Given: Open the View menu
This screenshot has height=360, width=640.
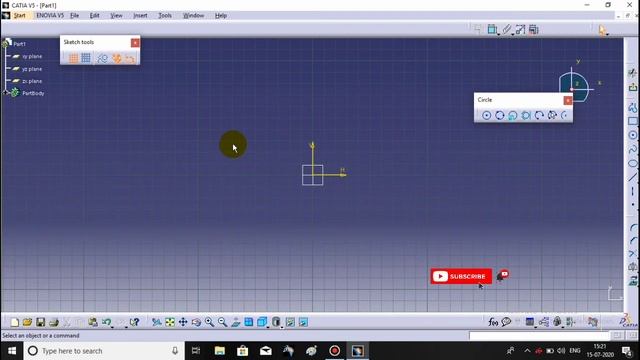Looking at the screenshot, I should tap(116, 16).
